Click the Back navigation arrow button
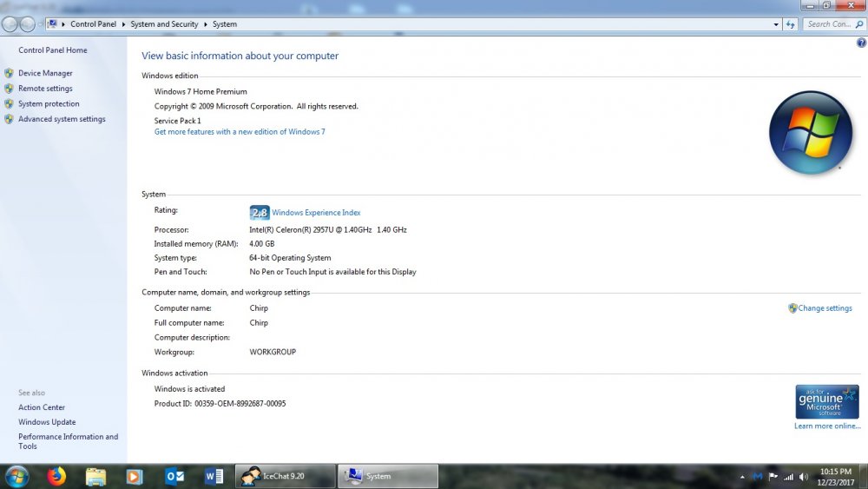This screenshot has width=868, height=489. click(10, 24)
